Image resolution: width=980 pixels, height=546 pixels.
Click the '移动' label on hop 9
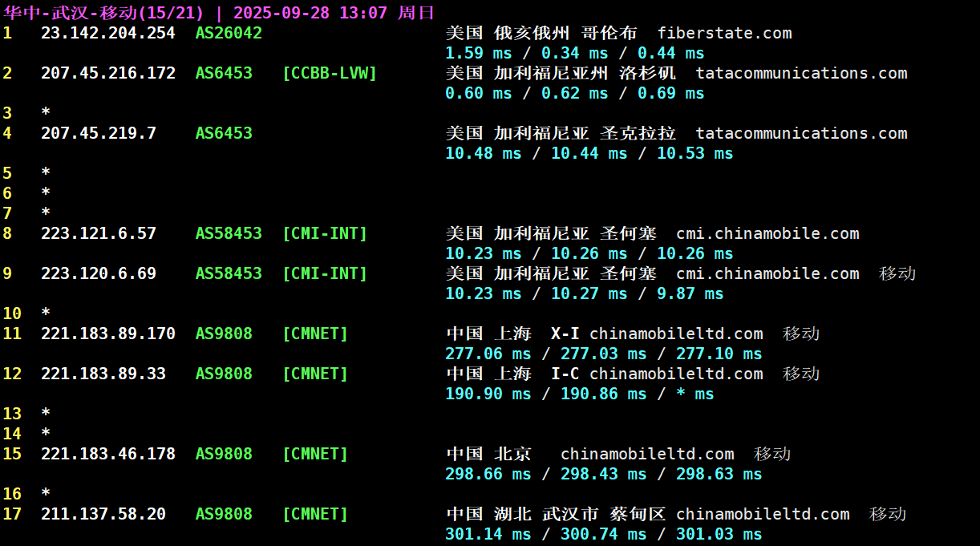[x=897, y=273]
